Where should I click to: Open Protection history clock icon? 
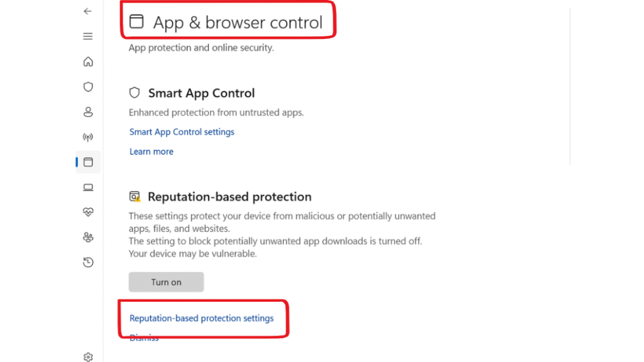88,262
